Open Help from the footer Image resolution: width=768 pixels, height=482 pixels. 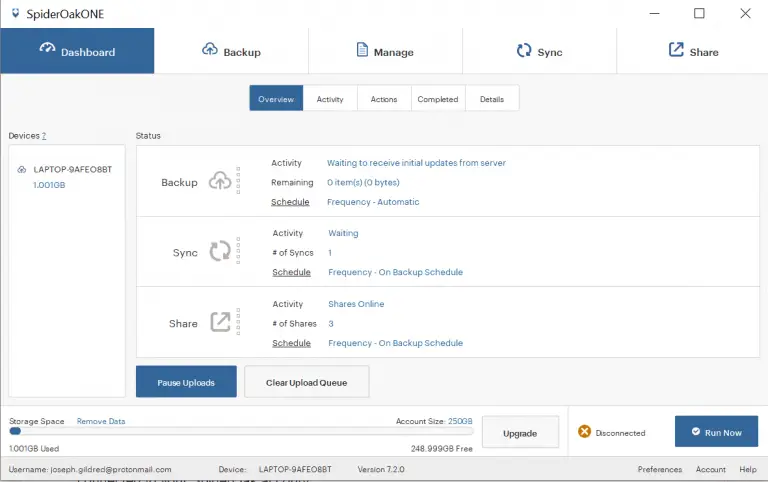[748, 469]
